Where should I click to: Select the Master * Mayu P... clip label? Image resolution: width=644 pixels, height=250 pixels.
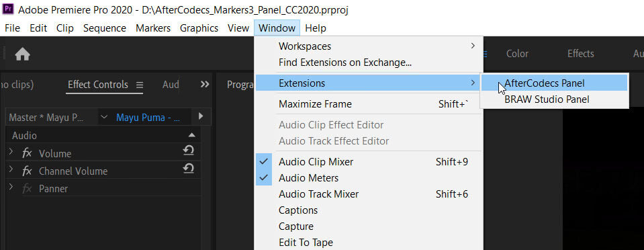pyautogui.click(x=46, y=118)
